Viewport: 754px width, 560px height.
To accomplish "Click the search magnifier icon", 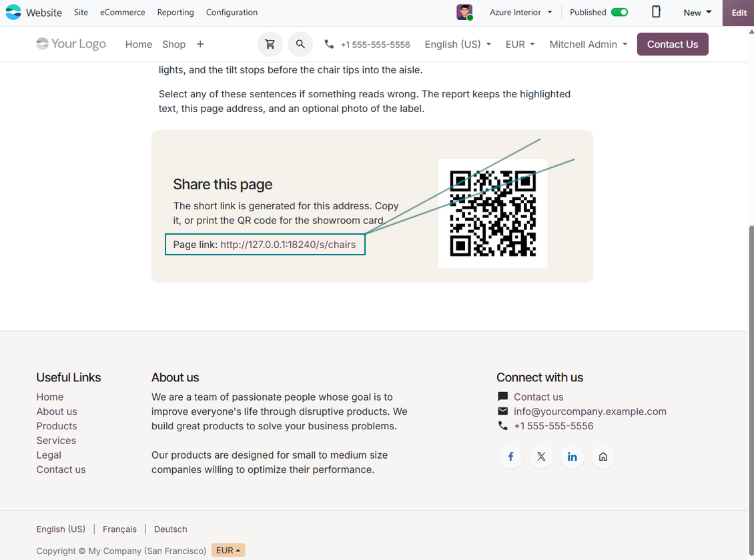I will tap(300, 44).
